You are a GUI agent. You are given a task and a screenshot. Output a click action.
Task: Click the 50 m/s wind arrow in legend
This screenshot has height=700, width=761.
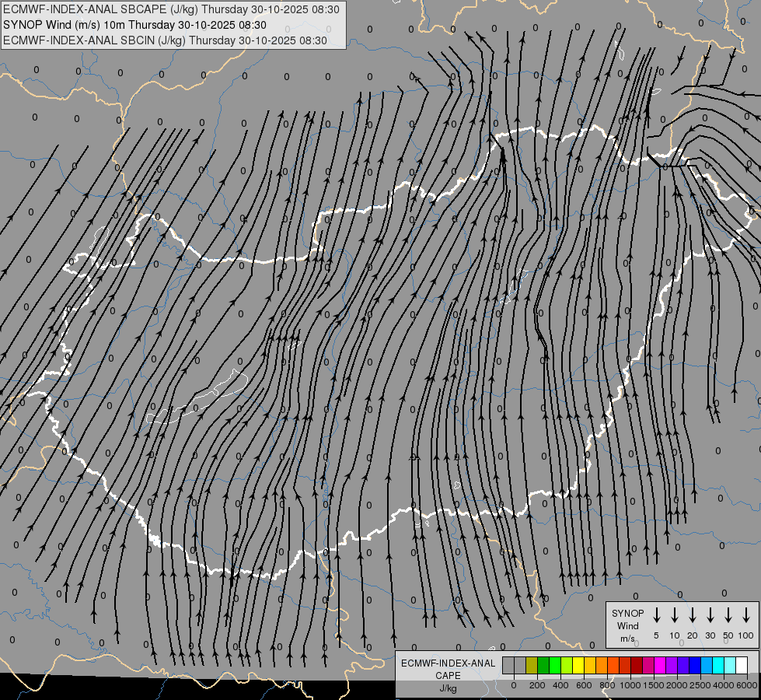pyautogui.click(x=728, y=615)
